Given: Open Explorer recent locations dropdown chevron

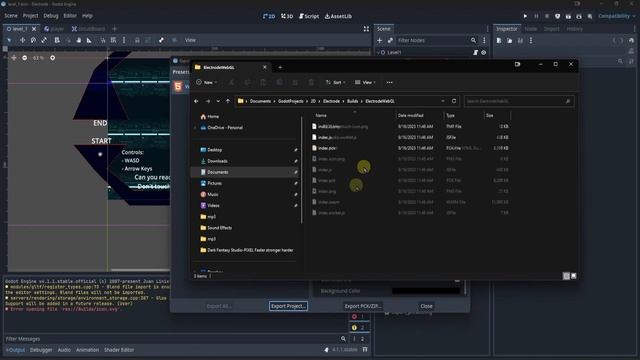Looking at the screenshot, I should [x=218, y=101].
